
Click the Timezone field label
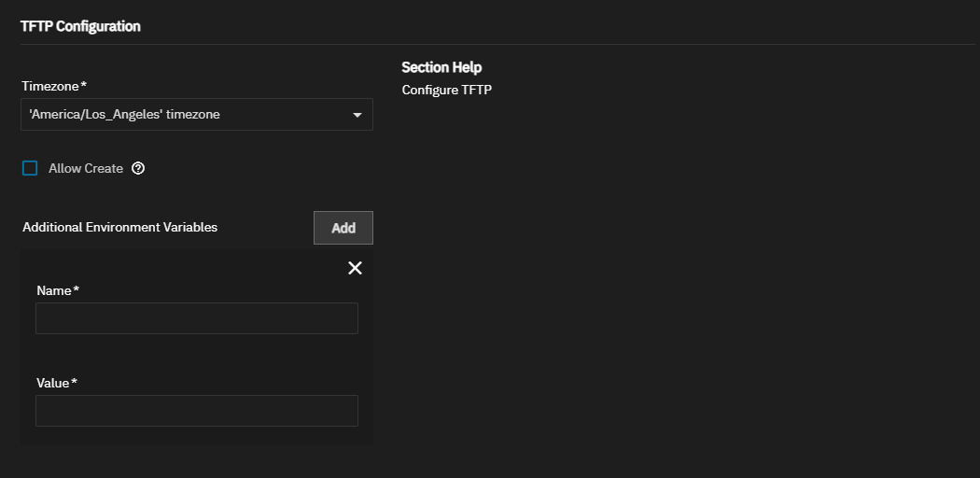pyautogui.click(x=50, y=86)
